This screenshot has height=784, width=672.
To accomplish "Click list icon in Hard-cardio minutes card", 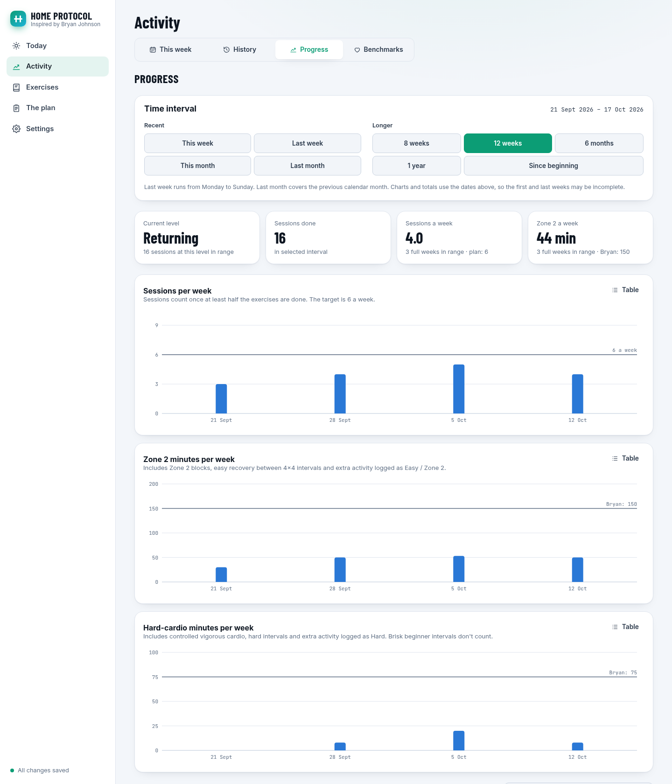I will click(615, 627).
